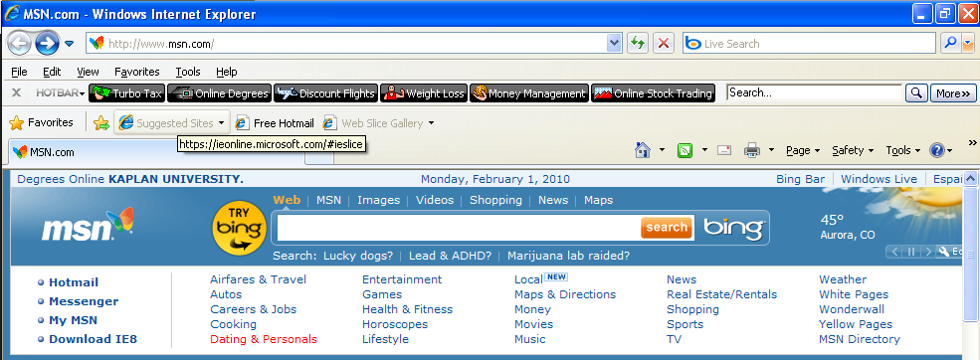This screenshot has height=360, width=980.
Task: Open the Favorites menu
Action: click(137, 72)
